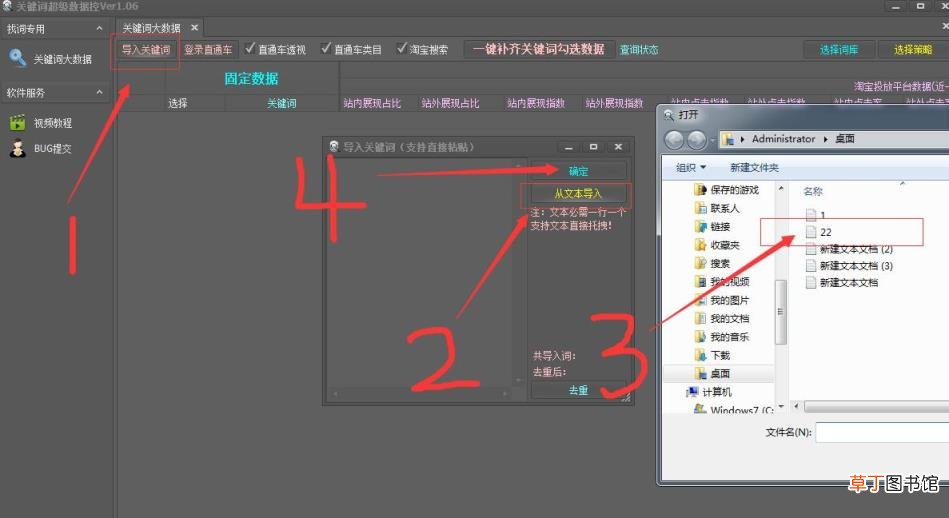The height and width of the screenshot is (518, 949).
Task: Toggle the 直通车透视 checkbox
Action: [250, 48]
